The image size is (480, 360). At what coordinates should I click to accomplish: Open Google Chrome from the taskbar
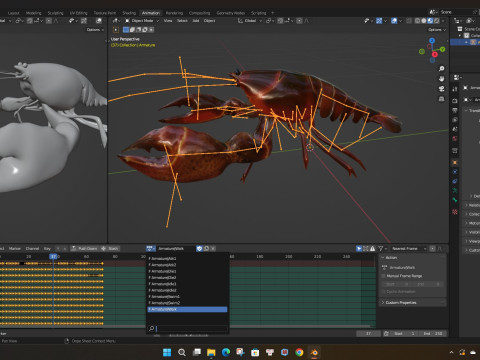tap(299, 352)
